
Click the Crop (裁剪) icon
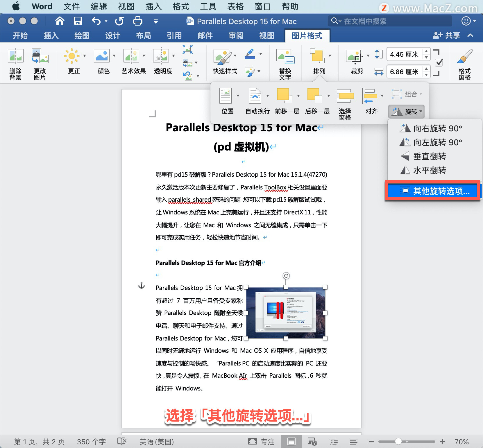coord(355,57)
